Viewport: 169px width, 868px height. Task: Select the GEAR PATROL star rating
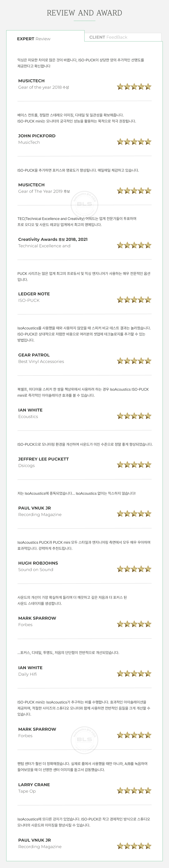click(134, 361)
